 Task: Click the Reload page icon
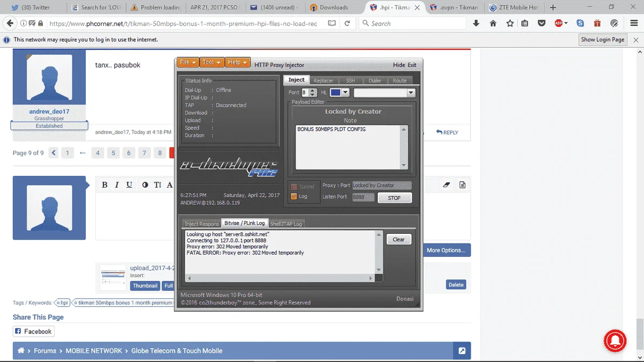point(347,24)
